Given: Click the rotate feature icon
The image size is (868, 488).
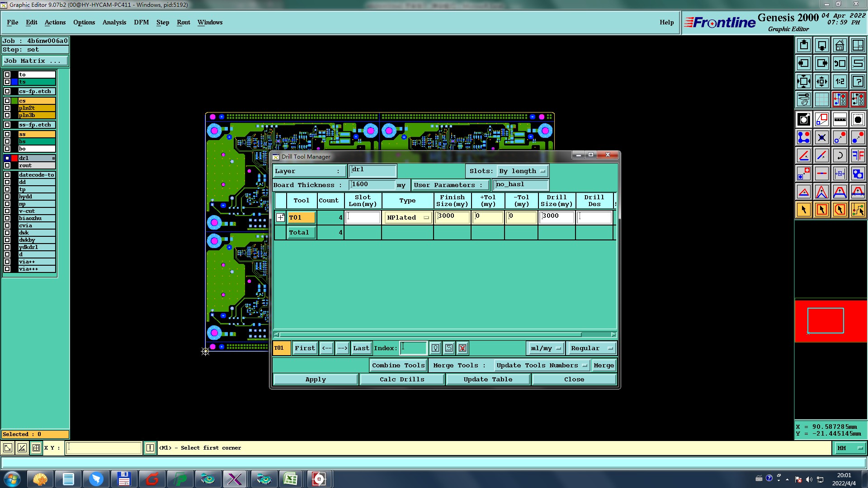Looking at the screenshot, I should pos(840,155).
